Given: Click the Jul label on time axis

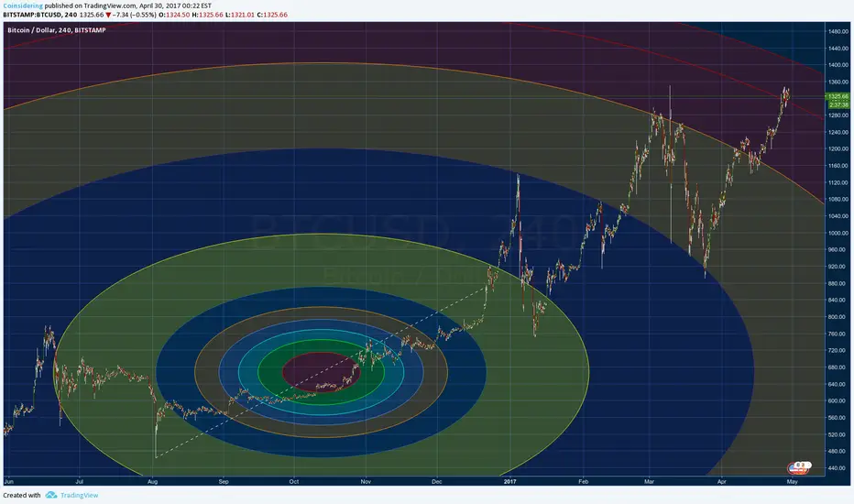Looking at the screenshot, I should (x=80, y=482).
